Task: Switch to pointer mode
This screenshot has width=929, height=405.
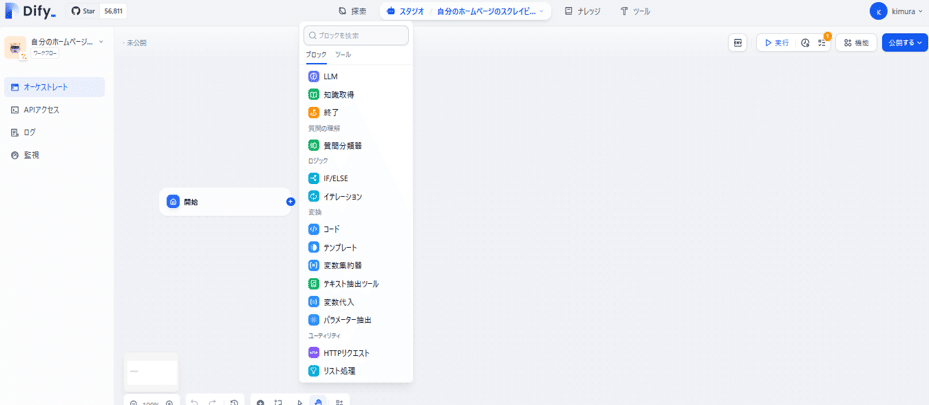Action: 300,402
